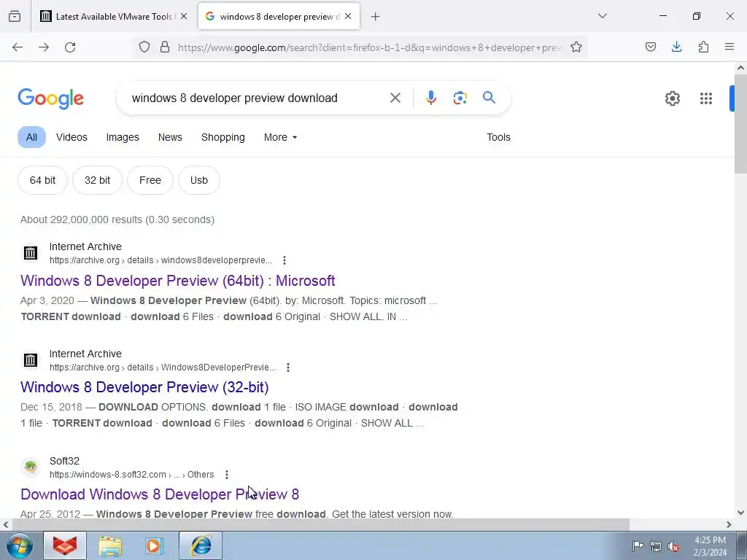The image size is (747, 560).
Task: Search by image with Google Lens
Action: [x=460, y=98]
